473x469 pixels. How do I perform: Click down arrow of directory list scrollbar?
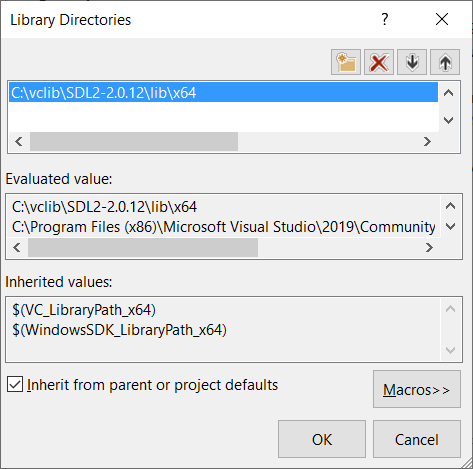coord(449,120)
